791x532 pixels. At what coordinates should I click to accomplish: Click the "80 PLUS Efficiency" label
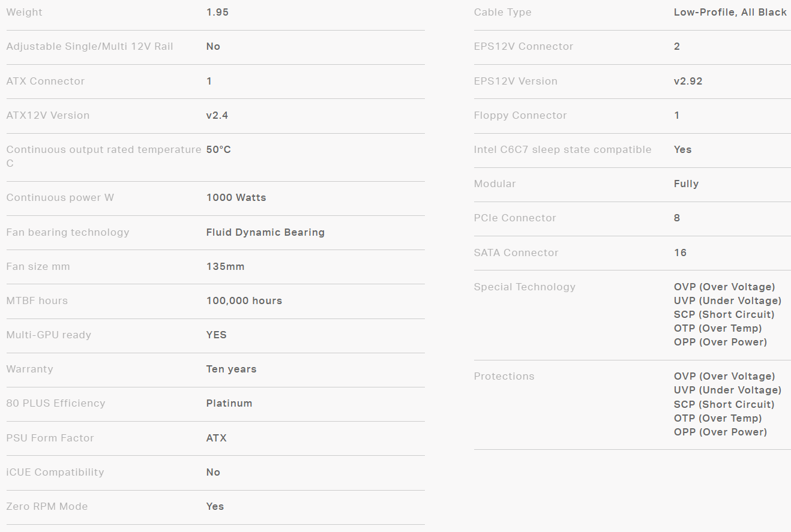coord(56,403)
